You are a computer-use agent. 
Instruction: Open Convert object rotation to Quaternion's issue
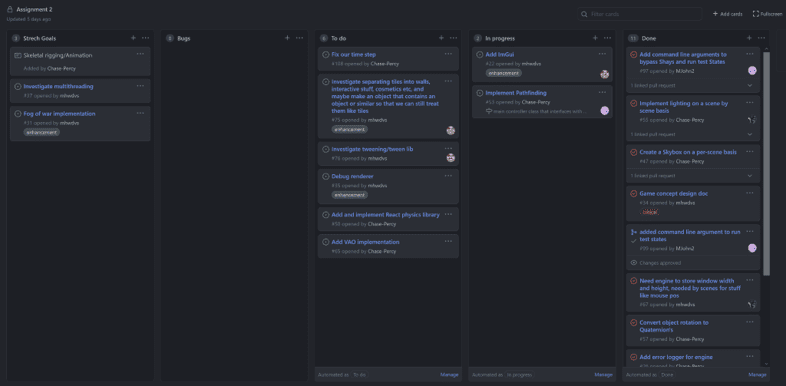(674, 326)
